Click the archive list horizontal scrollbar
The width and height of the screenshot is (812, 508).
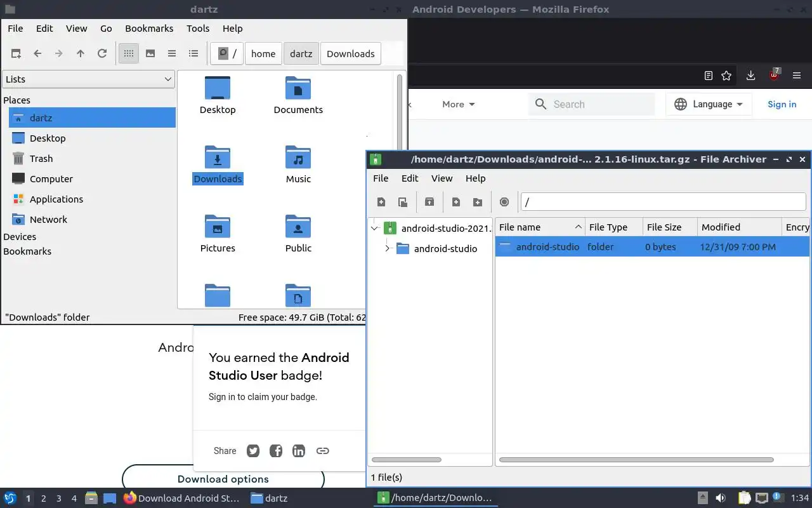(x=636, y=460)
